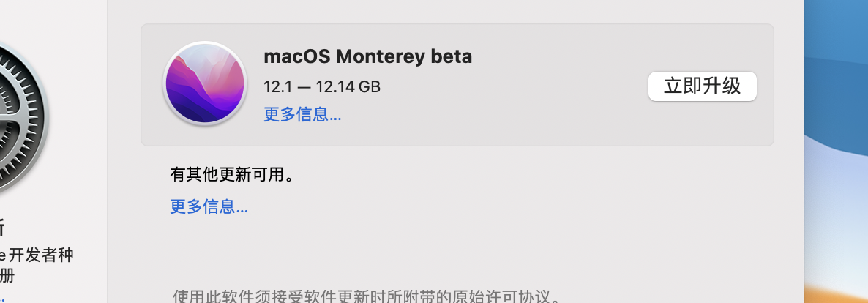Screen dimensions: 868x303
Task: Click blank area right of 有其他更新可用 text
Action: point(512,176)
